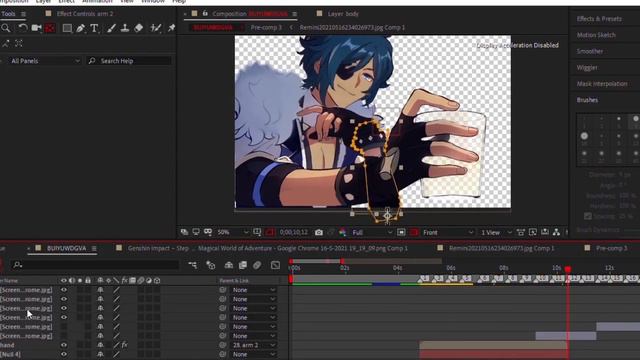
Task: Click the Search Help field
Action: tap(129, 61)
